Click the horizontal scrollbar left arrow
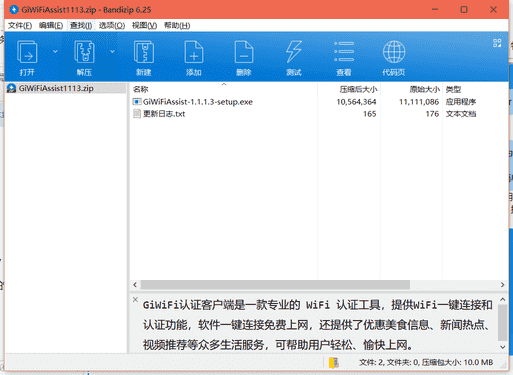Image resolution: width=513 pixels, height=375 pixels. [135, 285]
